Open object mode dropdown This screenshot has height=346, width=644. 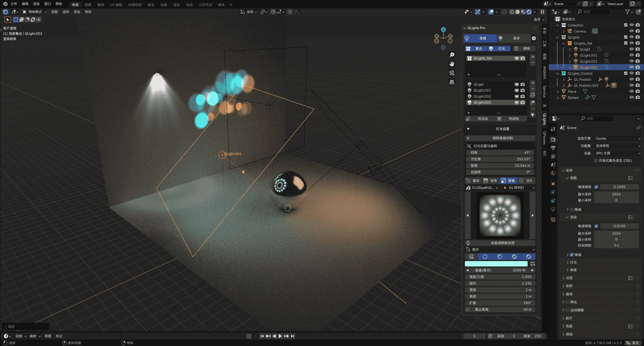35,12
